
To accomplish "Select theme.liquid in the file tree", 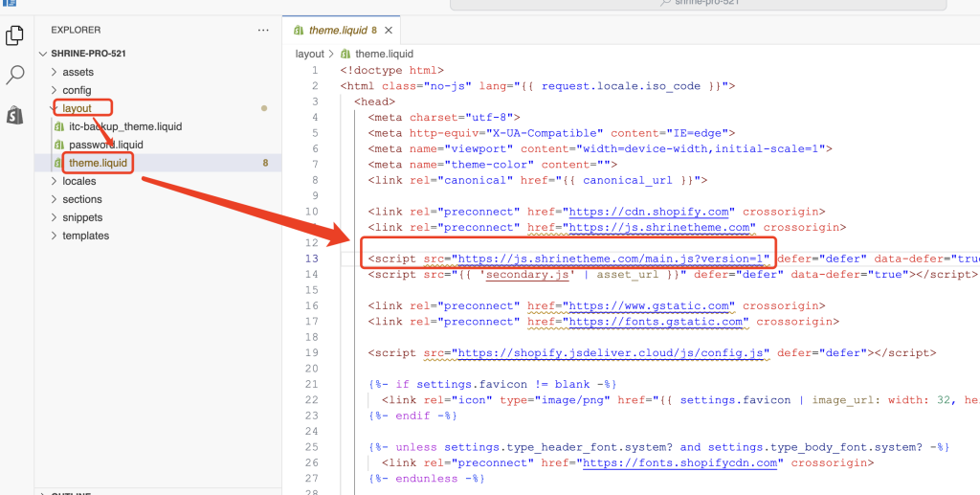I will pyautogui.click(x=97, y=163).
